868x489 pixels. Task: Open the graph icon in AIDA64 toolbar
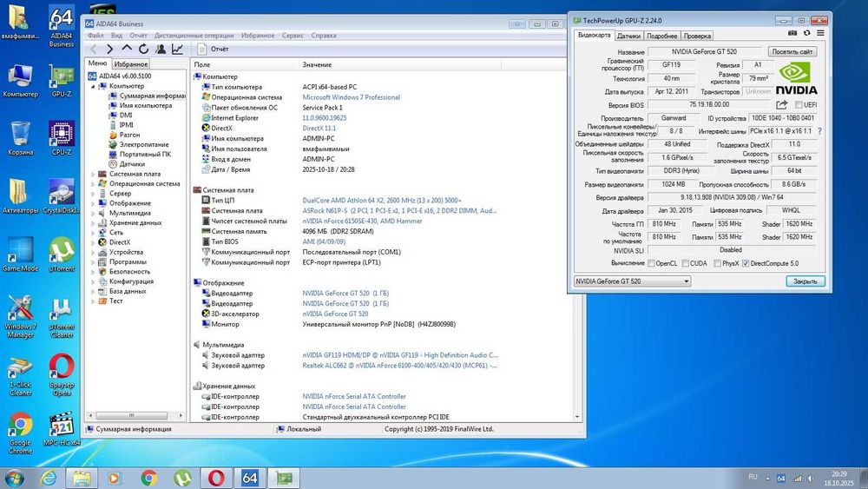(x=177, y=50)
